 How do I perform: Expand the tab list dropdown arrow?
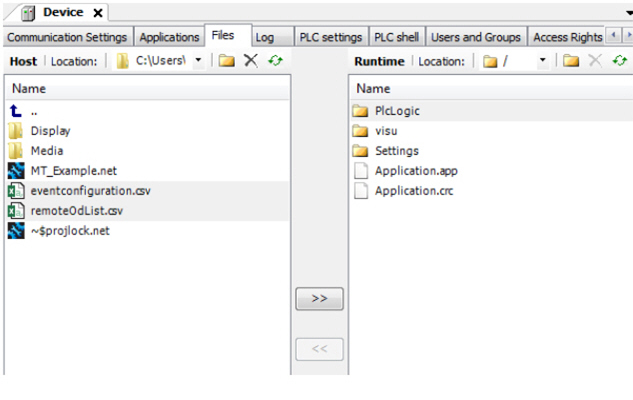(627, 12)
